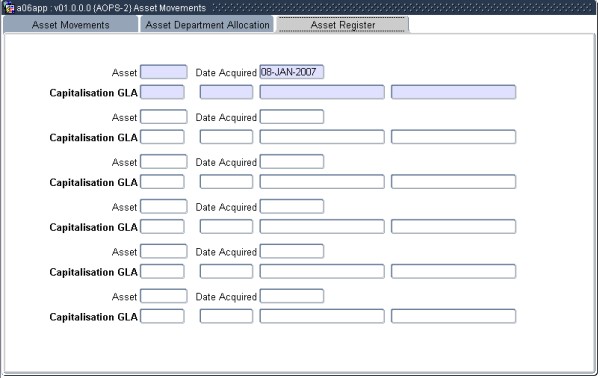
Task: Click fourth Capitalisation GLA box in first record
Action: point(453,92)
